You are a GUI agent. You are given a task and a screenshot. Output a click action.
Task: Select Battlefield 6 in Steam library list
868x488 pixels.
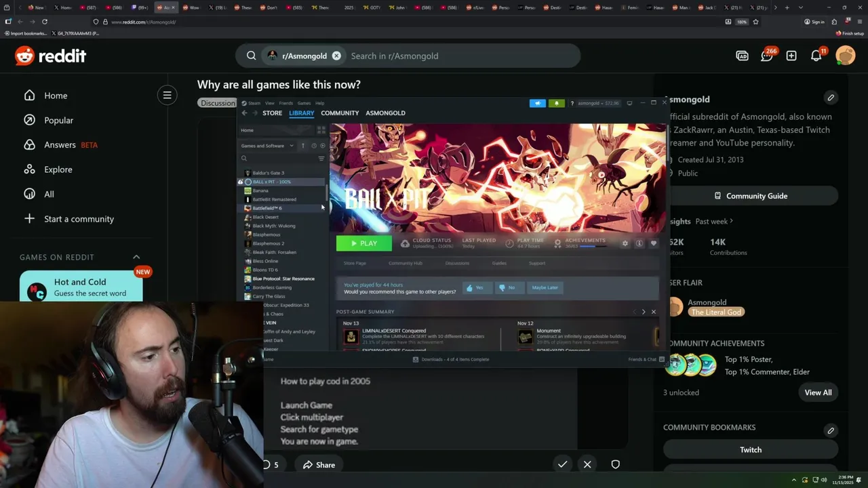[281, 208]
